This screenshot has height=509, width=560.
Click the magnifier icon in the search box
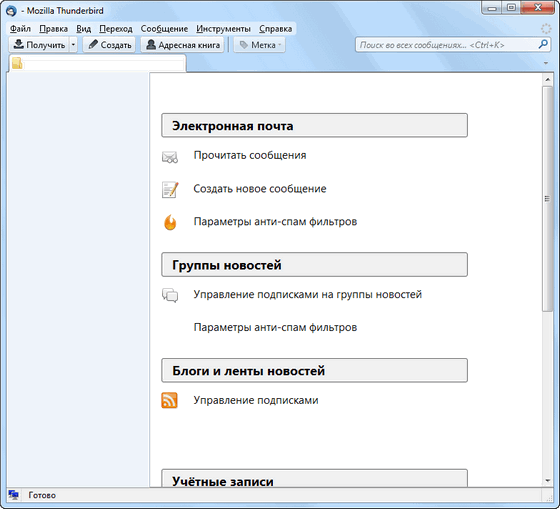tap(543, 45)
